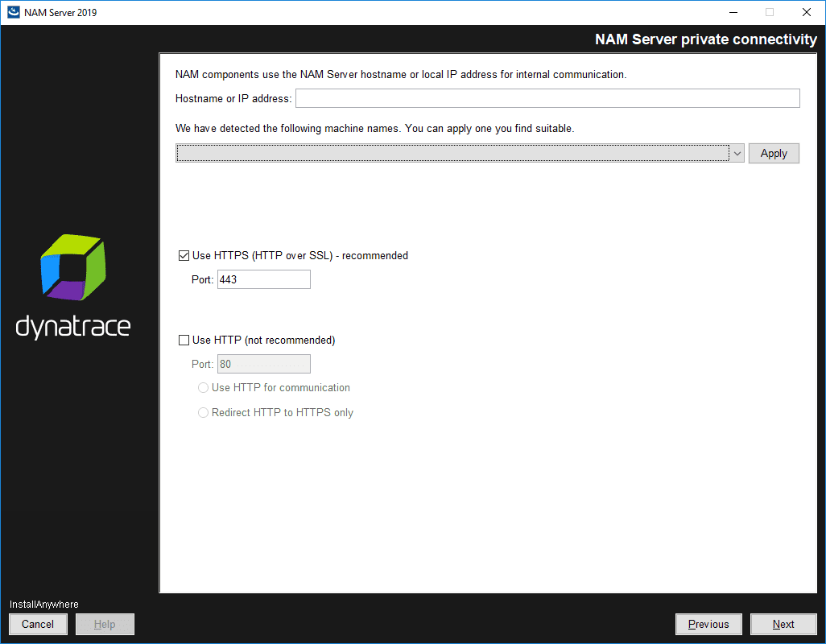Uncheck Use HTTPS (HTTP over SSL) checkbox
This screenshot has height=644, width=826.
[x=184, y=256]
